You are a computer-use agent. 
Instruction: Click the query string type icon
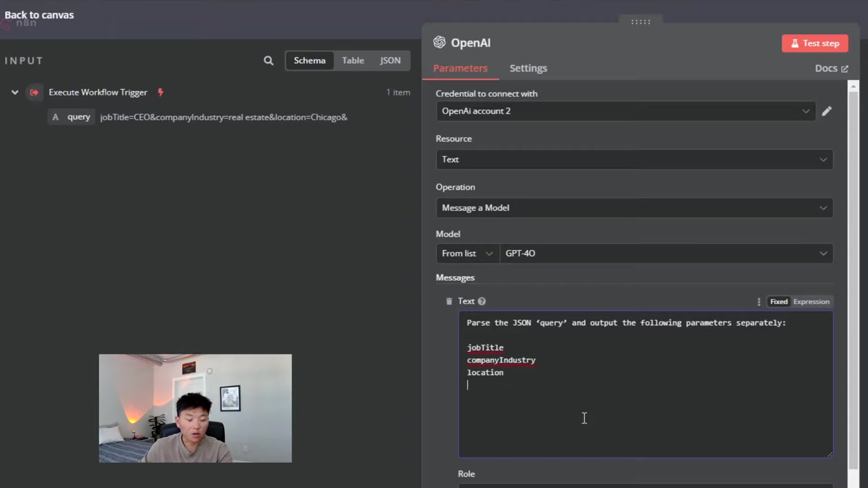pos(56,117)
